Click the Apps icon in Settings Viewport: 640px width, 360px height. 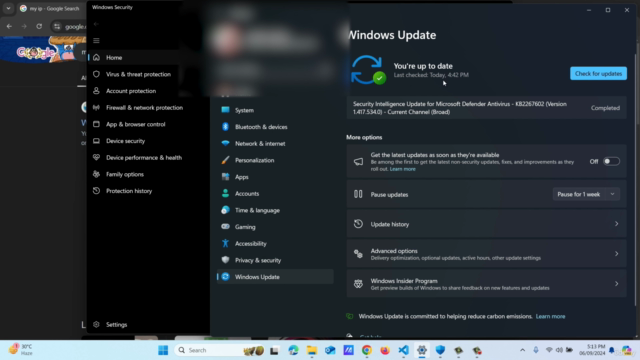click(225, 177)
